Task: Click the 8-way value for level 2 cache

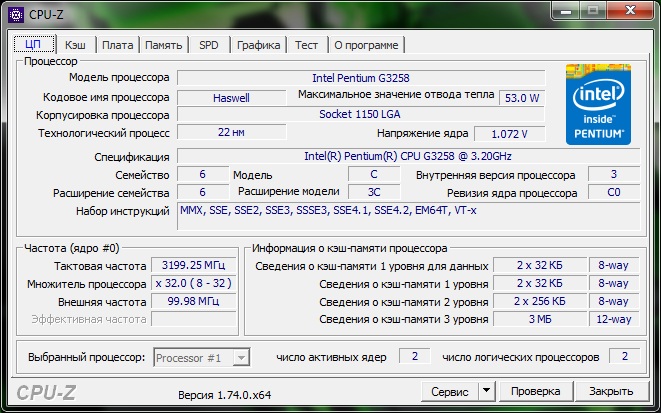Action: tap(614, 301)
